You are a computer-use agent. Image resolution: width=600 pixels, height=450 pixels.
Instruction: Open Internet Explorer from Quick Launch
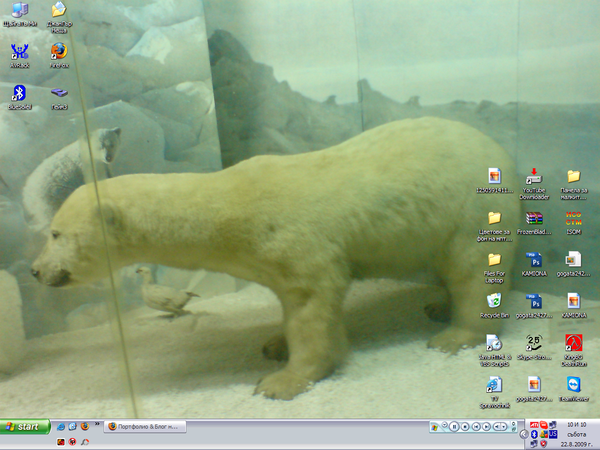pyautogui.click(x=60, y=426)
